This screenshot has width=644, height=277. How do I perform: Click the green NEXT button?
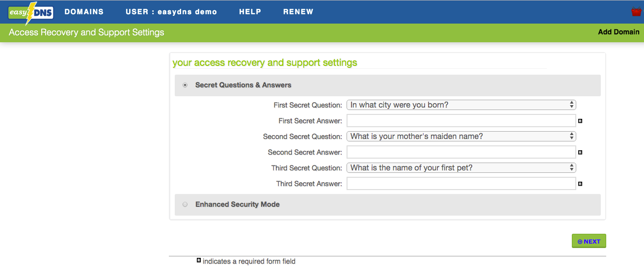click(589, 241)
